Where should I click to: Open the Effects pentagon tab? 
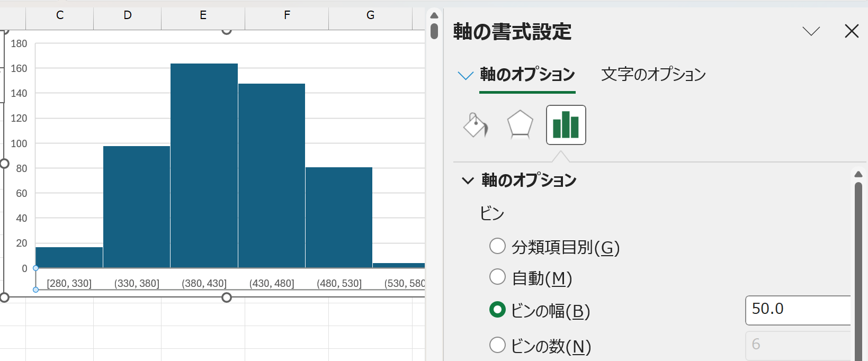tap(520, 125)
